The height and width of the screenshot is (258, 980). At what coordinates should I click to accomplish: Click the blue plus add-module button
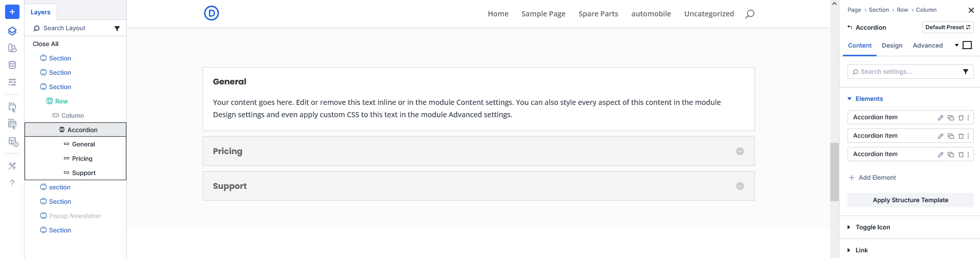point(12,12)
